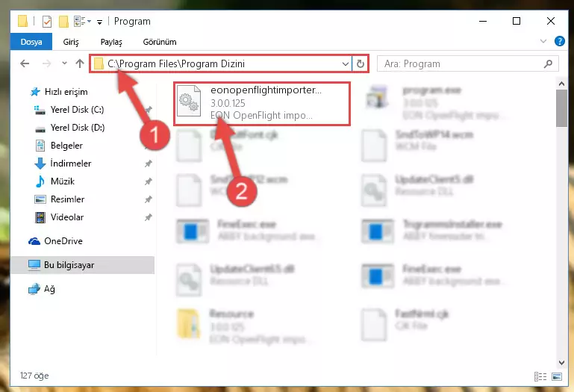The width and height of the screenshot is (574, 392).
Task: Open the Görünüm ribbon tab
Action: tap(160, 42)
